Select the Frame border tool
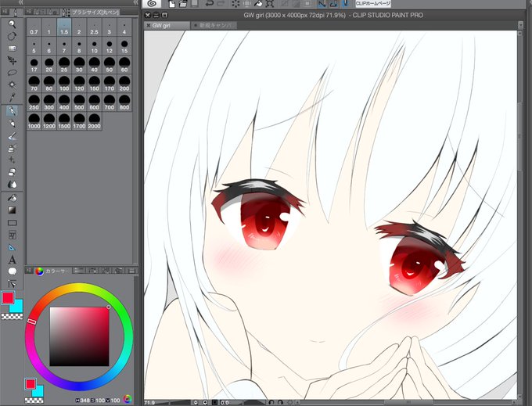Image resolution: width=532 pixels, height=406 pixels. (13, 235)
